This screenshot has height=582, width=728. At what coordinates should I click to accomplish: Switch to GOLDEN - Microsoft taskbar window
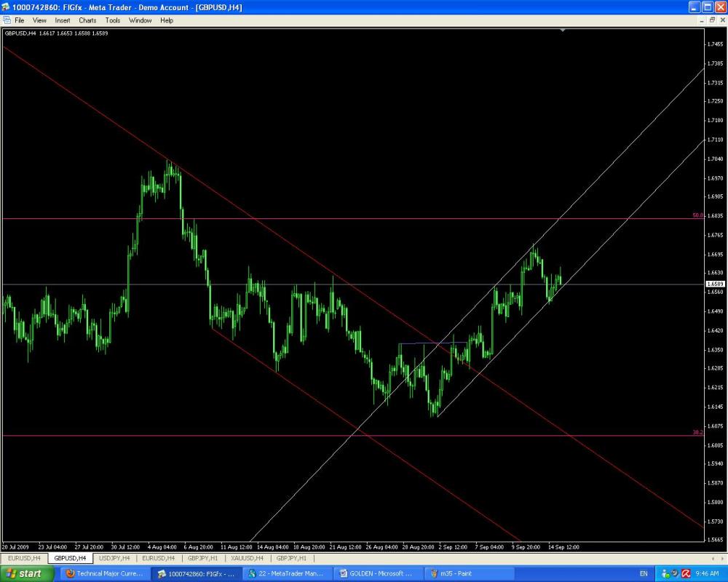coord(379,574)
